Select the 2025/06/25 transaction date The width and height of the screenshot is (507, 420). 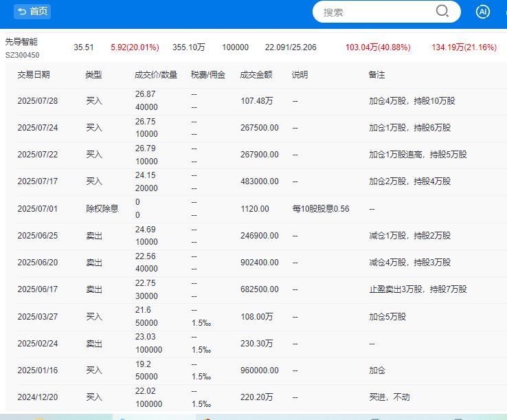point(38,236)
